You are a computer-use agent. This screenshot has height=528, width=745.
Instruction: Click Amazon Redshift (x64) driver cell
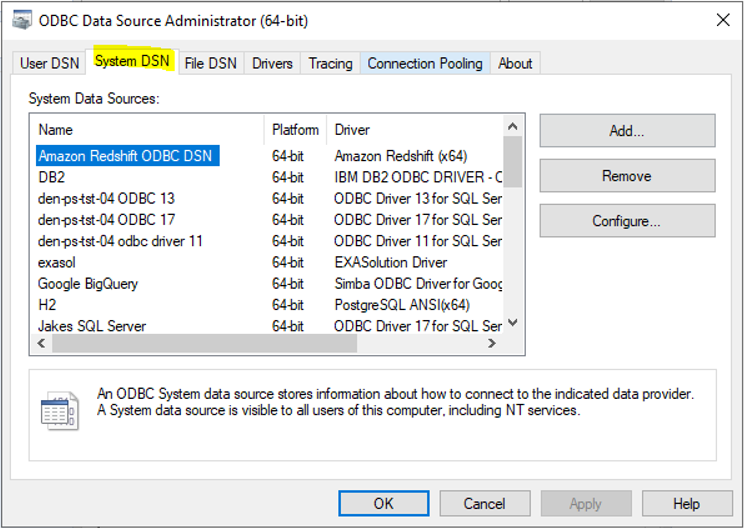pyautogui.click(x=401, y=156)
